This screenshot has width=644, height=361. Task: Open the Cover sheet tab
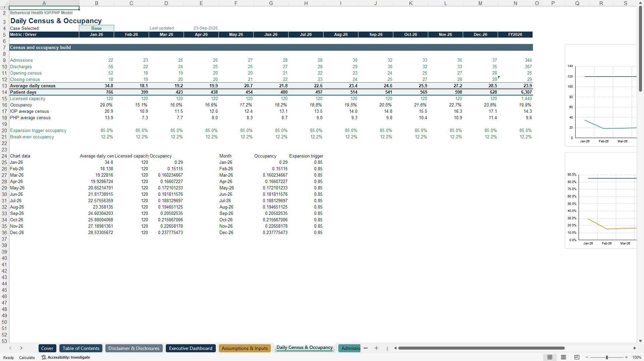tap(47, 348)
